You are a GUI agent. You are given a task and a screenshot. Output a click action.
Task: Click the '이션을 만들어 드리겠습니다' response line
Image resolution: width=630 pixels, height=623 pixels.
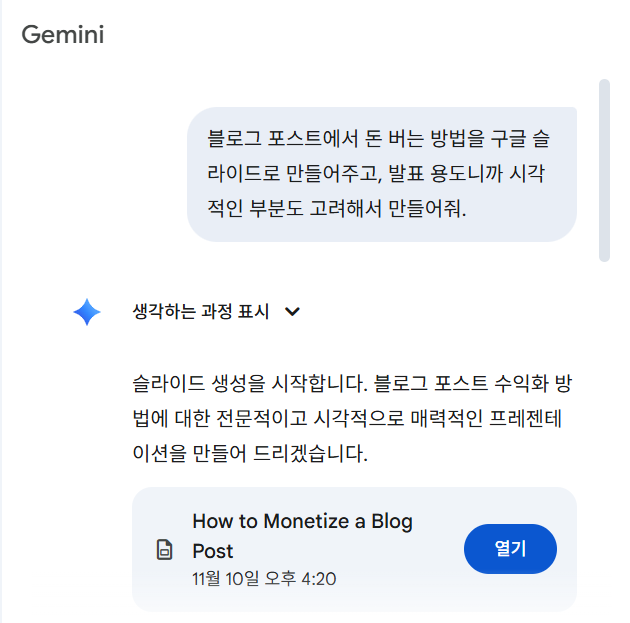click(251, 456)
